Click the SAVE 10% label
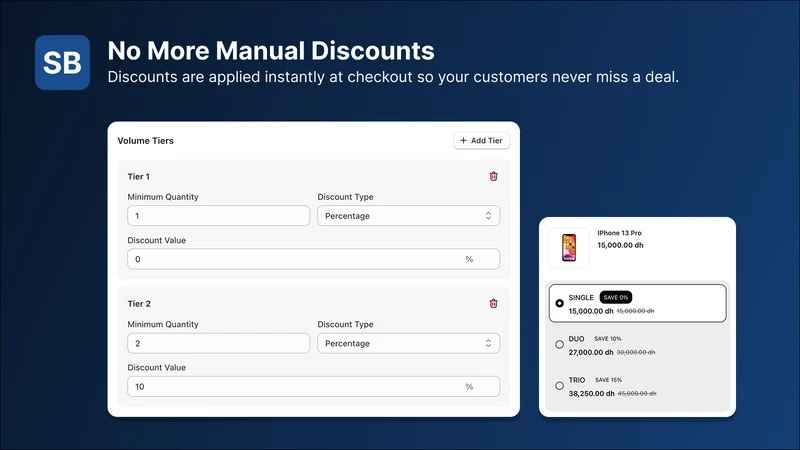Viewport: 800px width, 450px height. (x=608, y=339)
